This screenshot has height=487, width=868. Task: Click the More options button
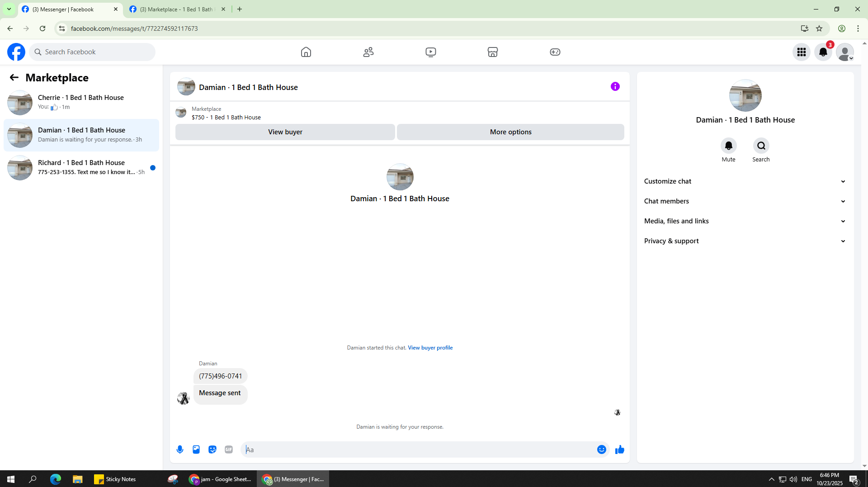[x=511, y=132]
